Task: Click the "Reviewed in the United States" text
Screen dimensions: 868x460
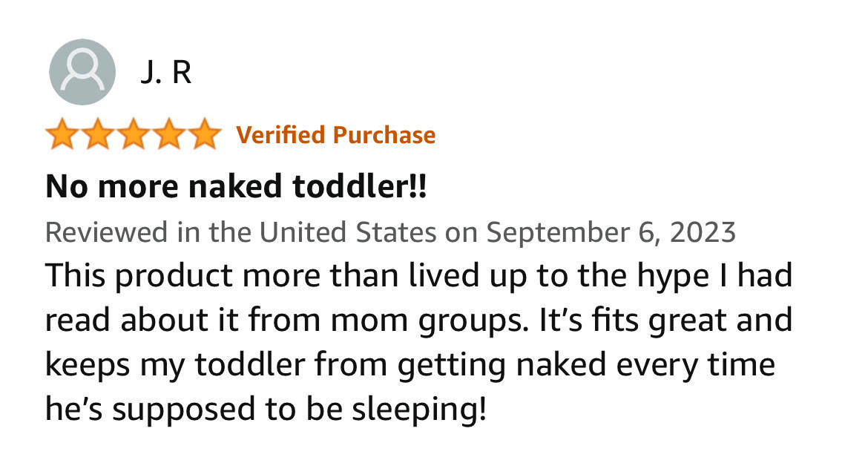Action: (240, 232)
